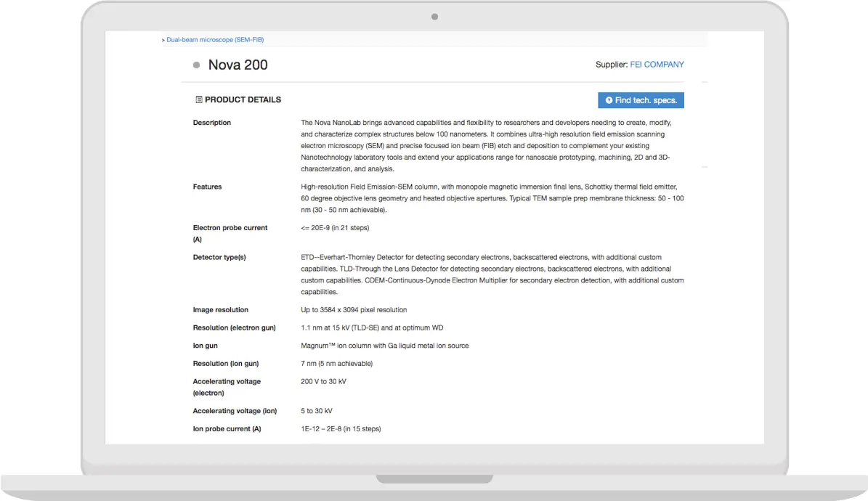Viewport: 868px width, 501px height.
Task: Click the 'Supplier:' label text
Action: click(x=611, y=65)
